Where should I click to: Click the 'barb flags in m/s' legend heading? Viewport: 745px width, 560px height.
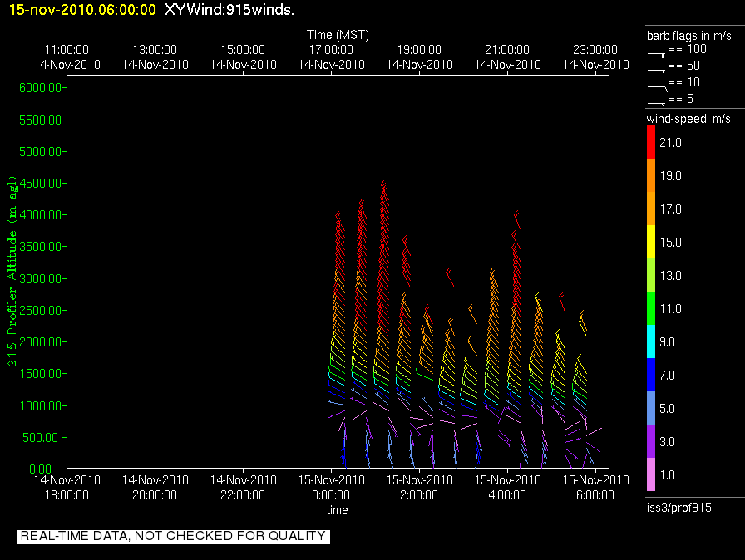coord(689,36)
